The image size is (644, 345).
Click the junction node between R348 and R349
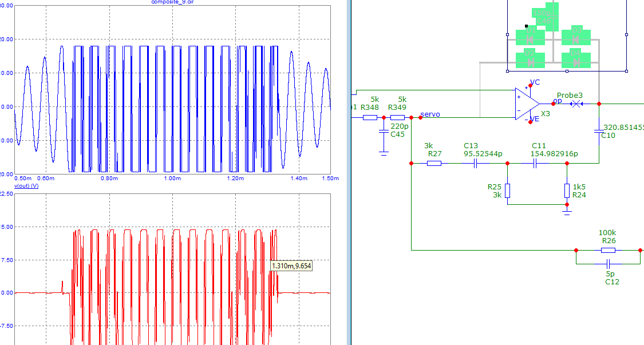[x=384, y=117]
